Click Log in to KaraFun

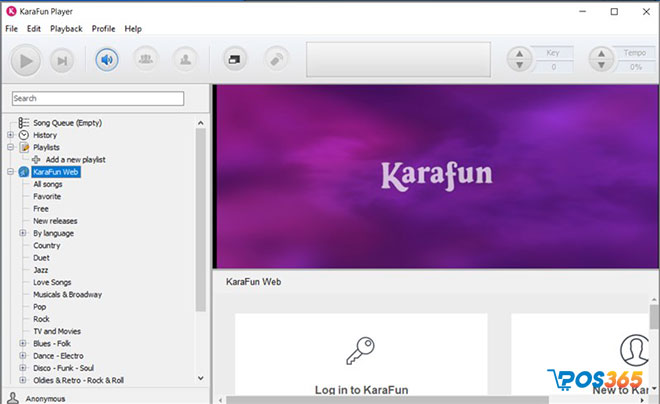point(362,390)
